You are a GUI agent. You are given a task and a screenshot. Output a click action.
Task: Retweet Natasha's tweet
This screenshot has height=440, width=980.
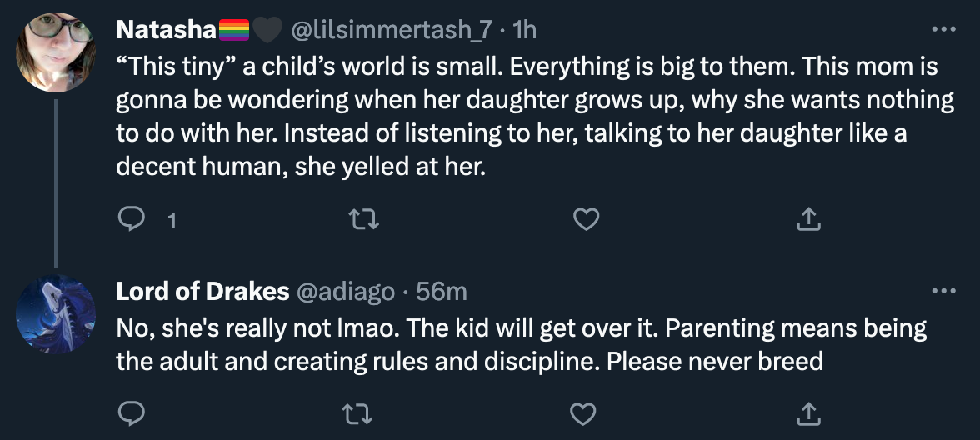pos(363,218)
